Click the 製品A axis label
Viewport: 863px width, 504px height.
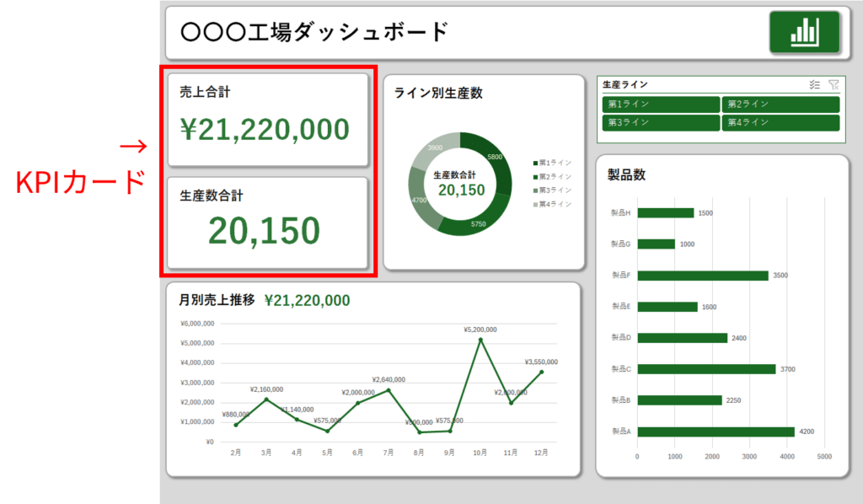click(621, 432)
